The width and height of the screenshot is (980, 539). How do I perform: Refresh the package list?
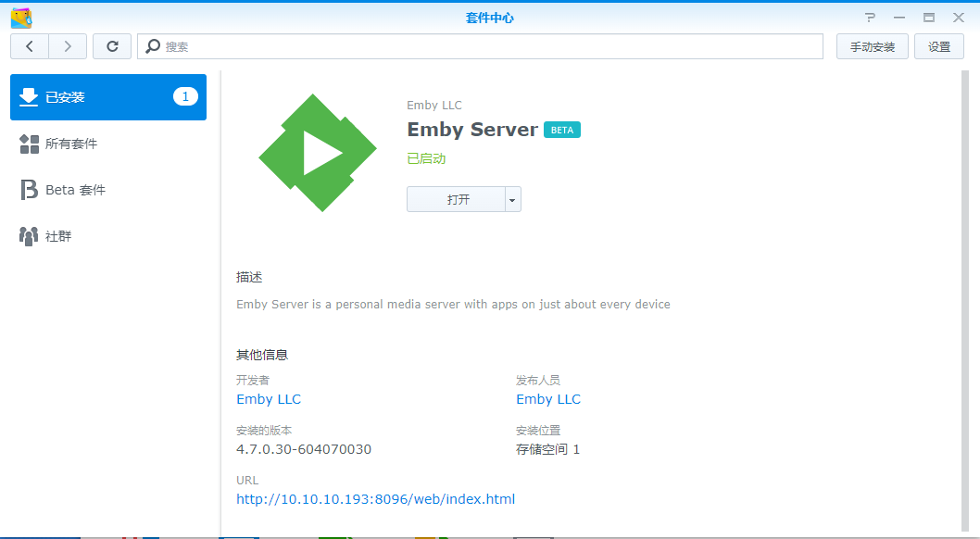(112, 46)
